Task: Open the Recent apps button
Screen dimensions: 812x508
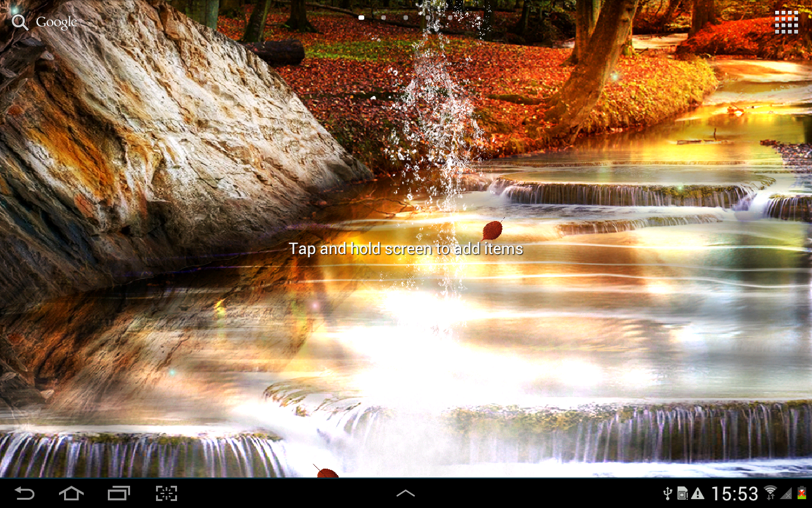Action: pyautogui.click(x=119, y=493)
